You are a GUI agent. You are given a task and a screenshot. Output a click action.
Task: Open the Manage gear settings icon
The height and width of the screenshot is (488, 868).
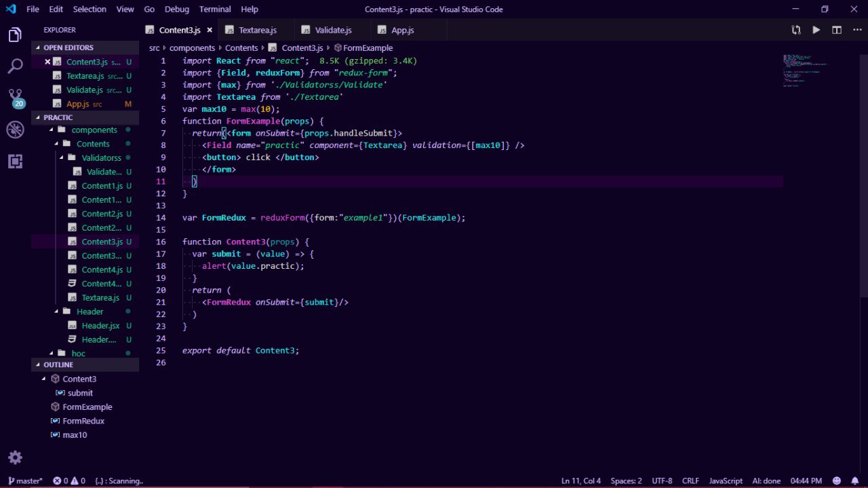click(x=15, y=457)
